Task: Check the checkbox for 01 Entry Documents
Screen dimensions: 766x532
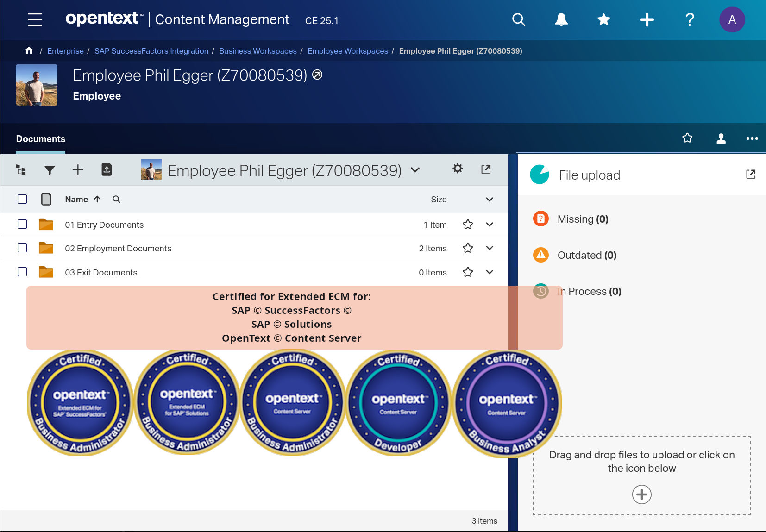Action: click(x=22, y=224)
